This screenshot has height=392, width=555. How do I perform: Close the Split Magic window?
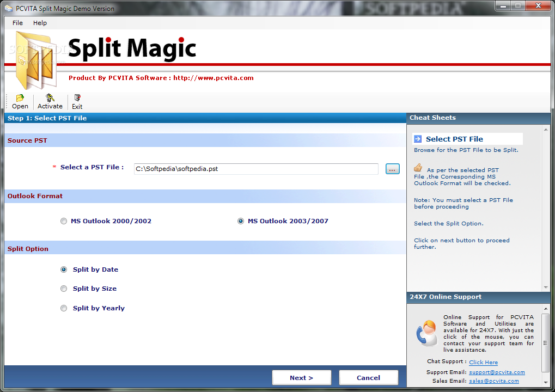tap(538, 5)
